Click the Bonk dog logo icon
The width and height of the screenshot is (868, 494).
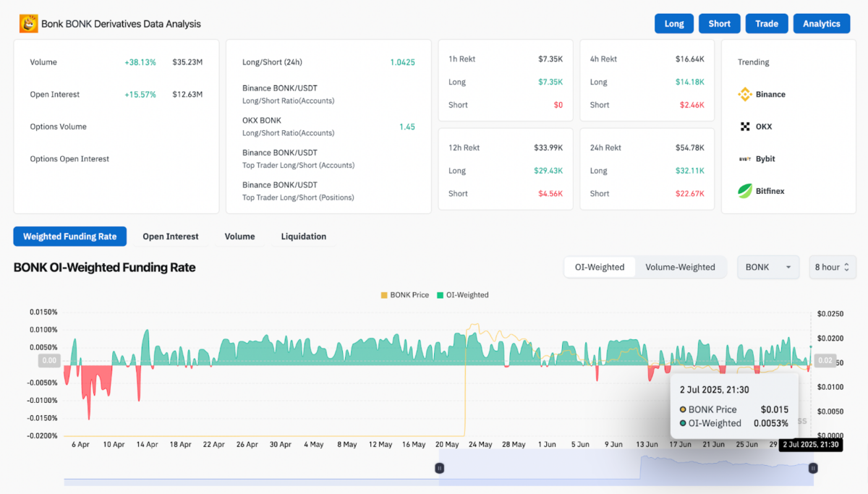click(28, 24)
